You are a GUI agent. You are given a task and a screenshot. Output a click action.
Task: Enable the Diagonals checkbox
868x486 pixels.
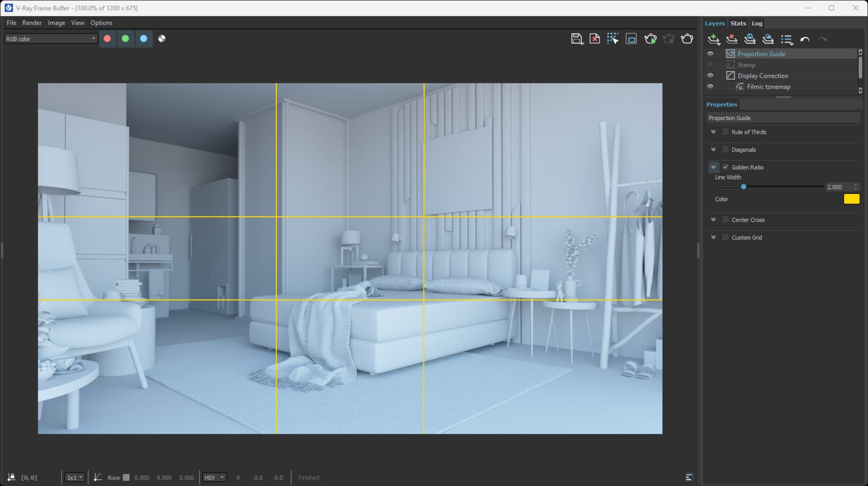[x=726, y=150]
